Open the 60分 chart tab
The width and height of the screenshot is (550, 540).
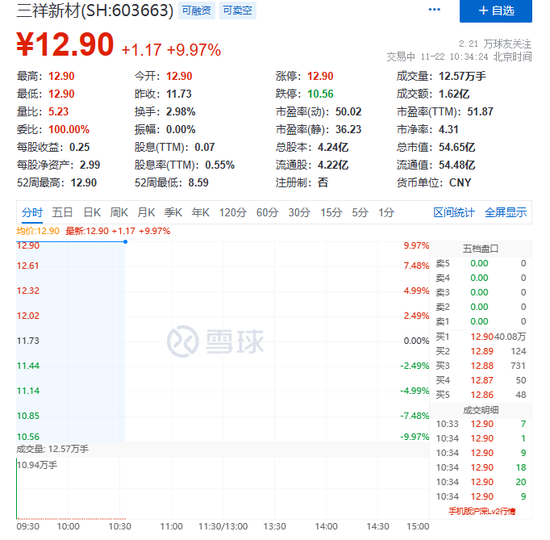(x=267, y=212)
